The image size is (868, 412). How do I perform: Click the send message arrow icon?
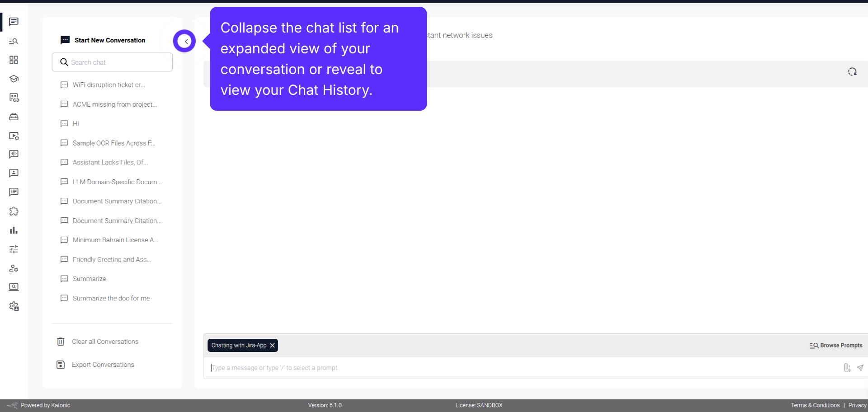click(x=860, y=368)
